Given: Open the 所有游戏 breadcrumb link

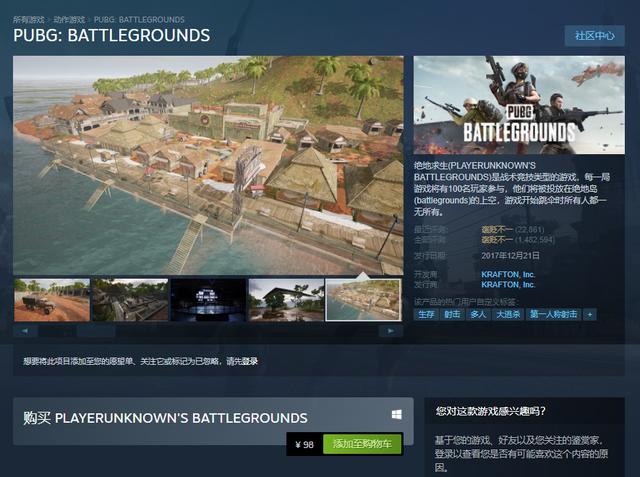Looking at the screenshot, I should coord(29,19).
